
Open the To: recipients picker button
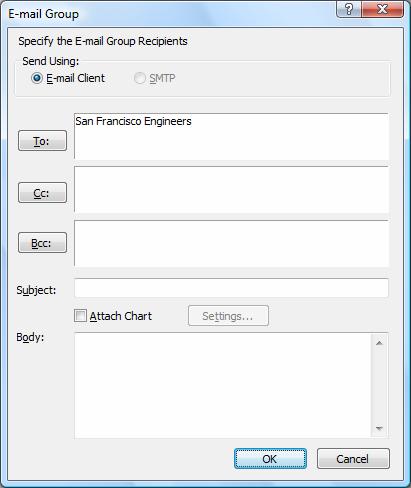coord(42,141)
